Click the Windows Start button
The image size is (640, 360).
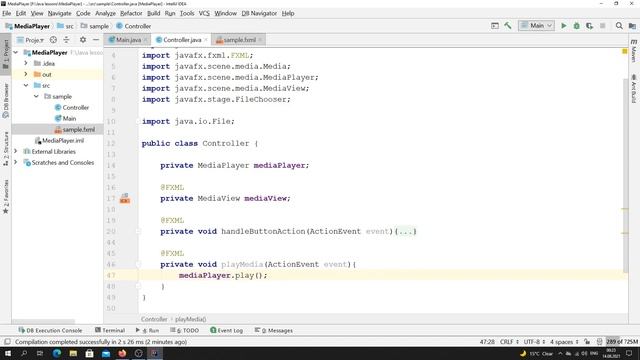pos(8,353)
